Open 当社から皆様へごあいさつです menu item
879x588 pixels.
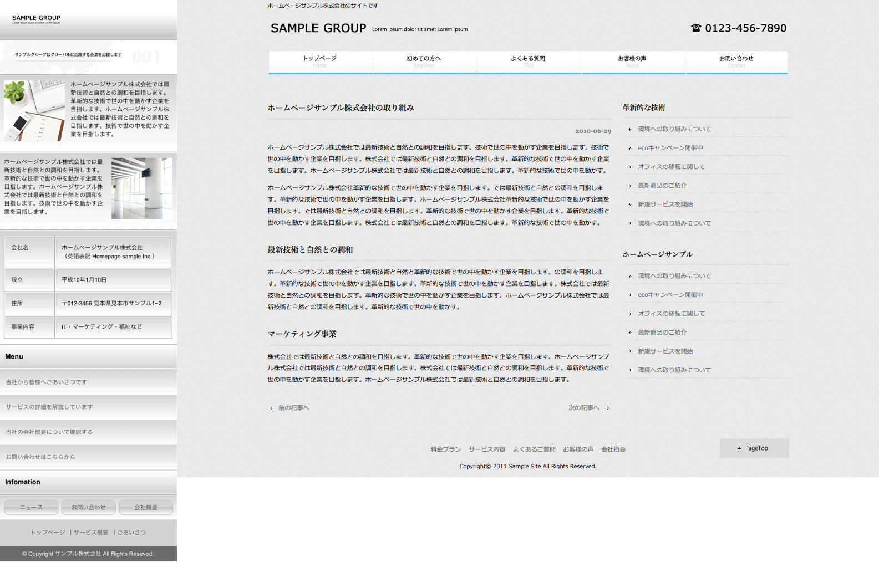[x=47, y=382]
